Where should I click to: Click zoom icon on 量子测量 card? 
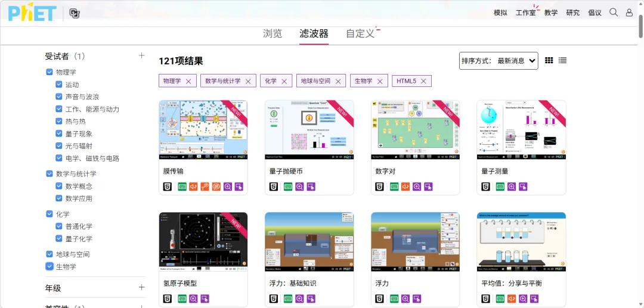click(512, 186)
